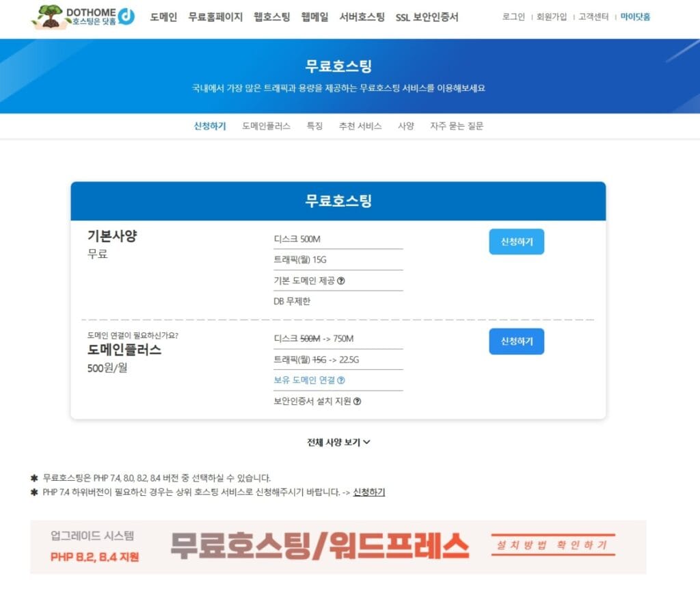This screenshot has height=591, width=700.
Task: Open the 무료홈페이지 menu
Action: point(215,17)
